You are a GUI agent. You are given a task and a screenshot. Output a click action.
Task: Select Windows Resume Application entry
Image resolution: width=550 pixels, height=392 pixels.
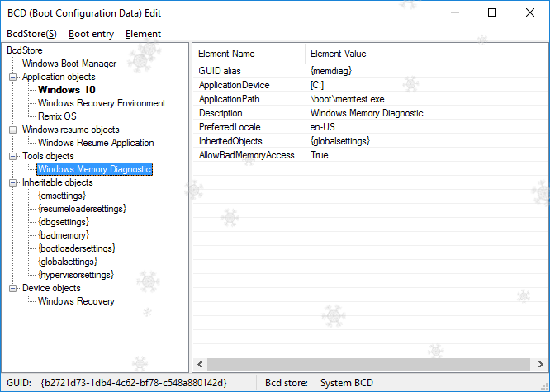[96, 143]
